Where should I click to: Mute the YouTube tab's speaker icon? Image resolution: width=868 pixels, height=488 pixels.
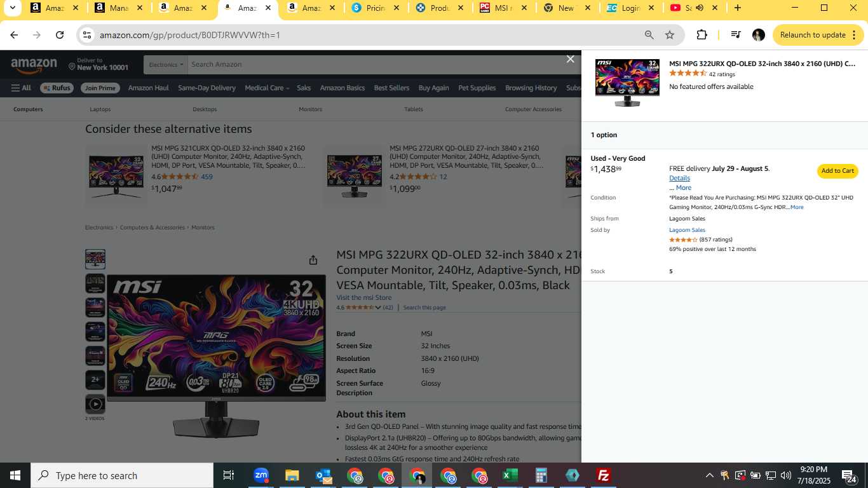pos(700,8)
